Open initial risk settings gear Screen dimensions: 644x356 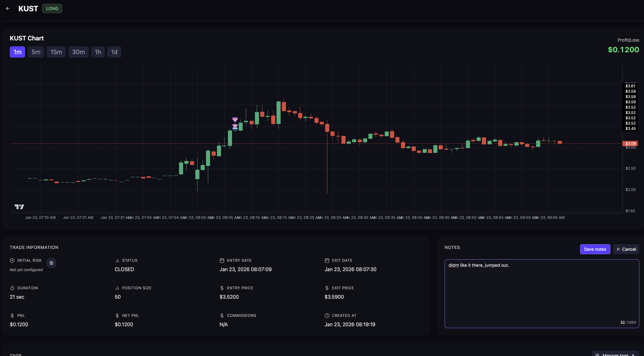[x=51, y=263]
